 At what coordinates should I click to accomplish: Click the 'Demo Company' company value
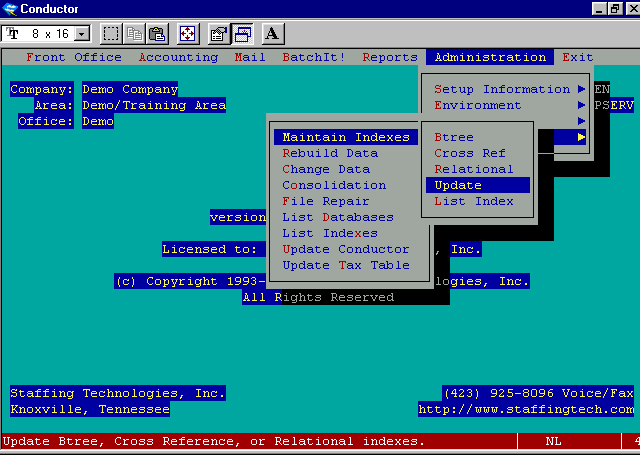click(x=130, y=89)
